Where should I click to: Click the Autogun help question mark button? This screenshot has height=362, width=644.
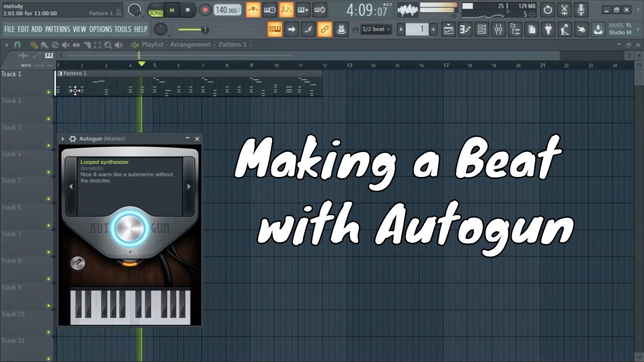click(77, 262)
